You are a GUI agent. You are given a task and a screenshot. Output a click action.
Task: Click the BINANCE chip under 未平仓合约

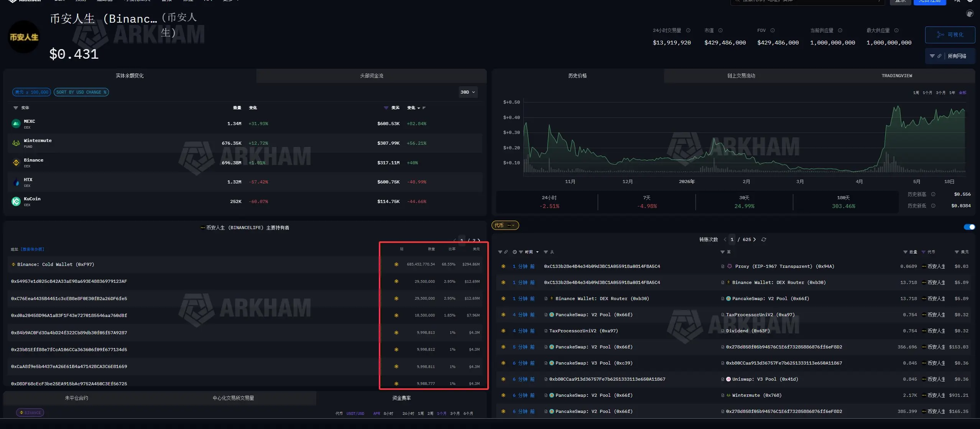coord(30,412)
